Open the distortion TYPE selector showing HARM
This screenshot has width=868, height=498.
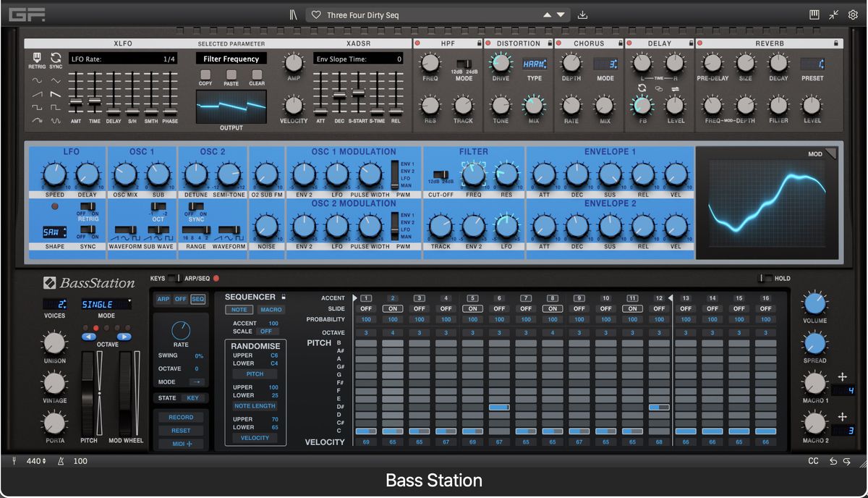(x=535, y=65)
